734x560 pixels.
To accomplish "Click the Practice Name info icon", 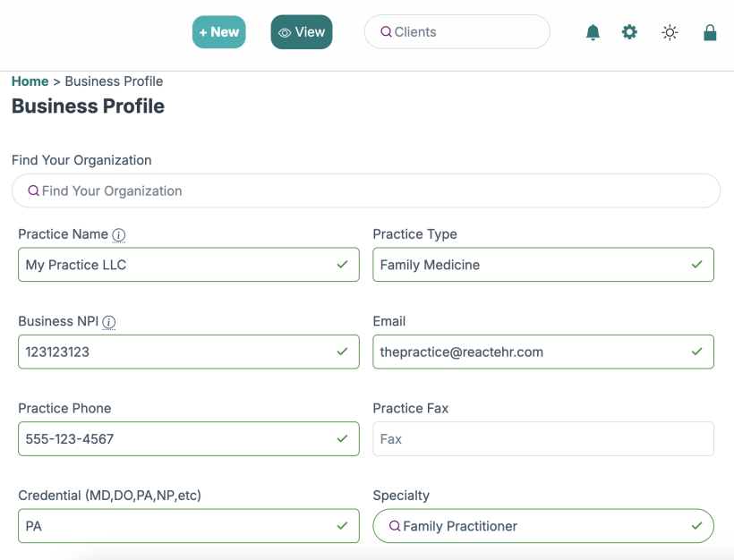I will pos(119,234).
